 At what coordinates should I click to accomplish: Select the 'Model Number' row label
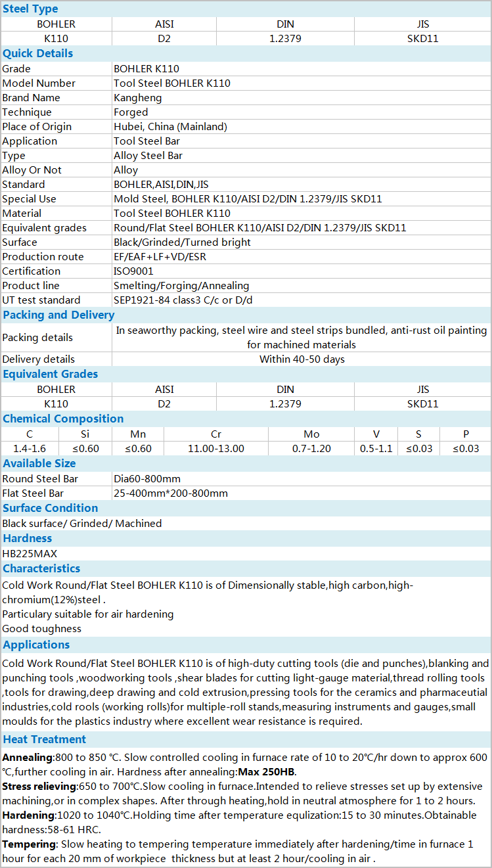(39, 83)
